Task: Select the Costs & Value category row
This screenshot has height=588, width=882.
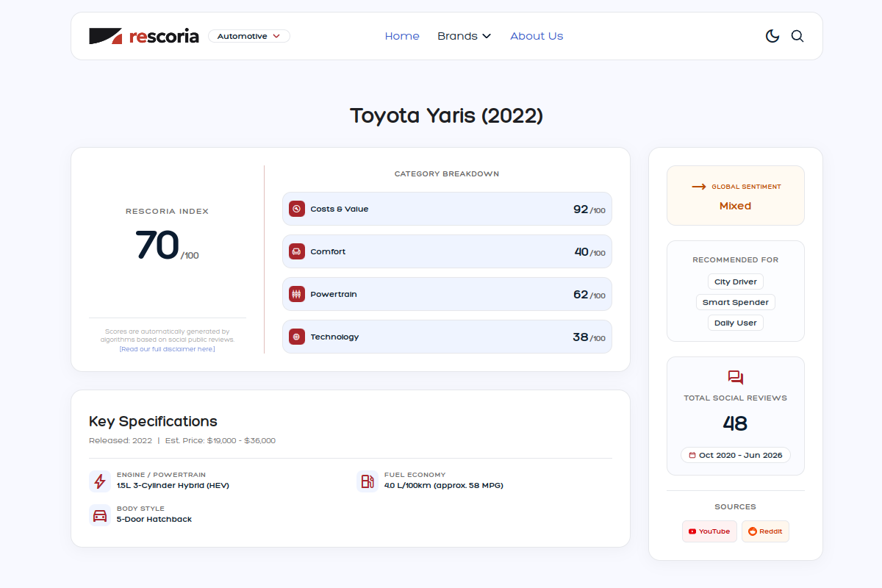Action: pyautogui.click(x=447, y=209)
